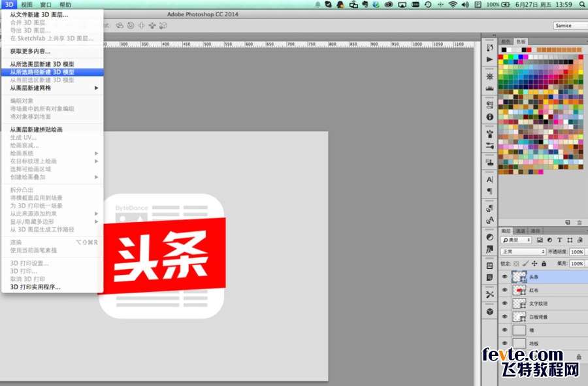
Task: Open the Character Styles panel icon
Action: coord(490,220)
